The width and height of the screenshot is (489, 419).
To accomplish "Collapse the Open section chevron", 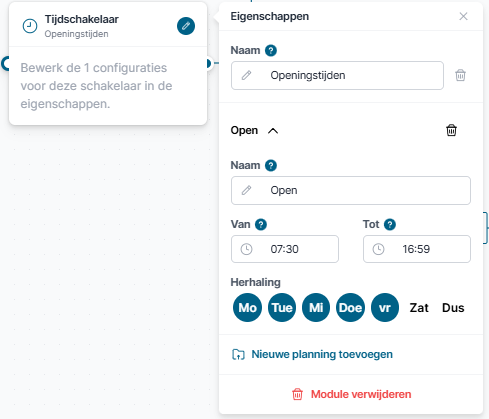I will tap(273, 131).
